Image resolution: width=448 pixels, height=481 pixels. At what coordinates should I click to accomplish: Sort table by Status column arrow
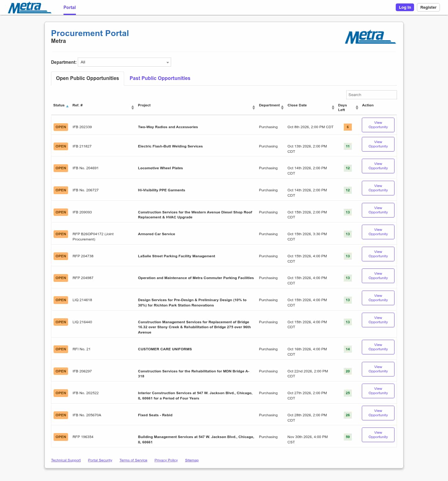[67, 106]
